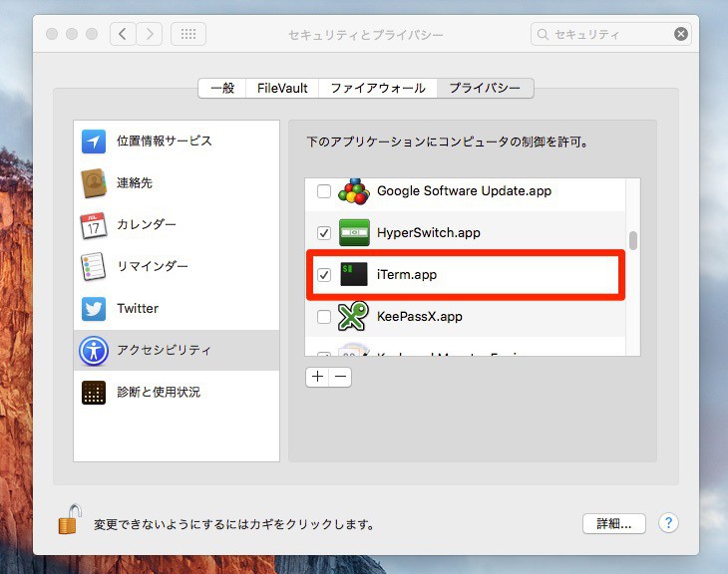
Task: Select リマインダー in the sidebar
Action: [x=153, y=266]
